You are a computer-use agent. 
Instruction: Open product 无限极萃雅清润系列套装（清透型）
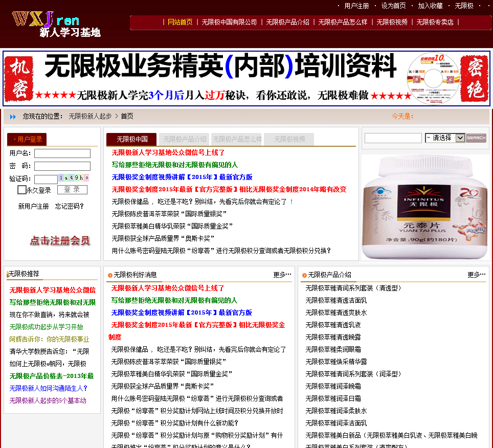pyautogui.click(x=353, y=288)
